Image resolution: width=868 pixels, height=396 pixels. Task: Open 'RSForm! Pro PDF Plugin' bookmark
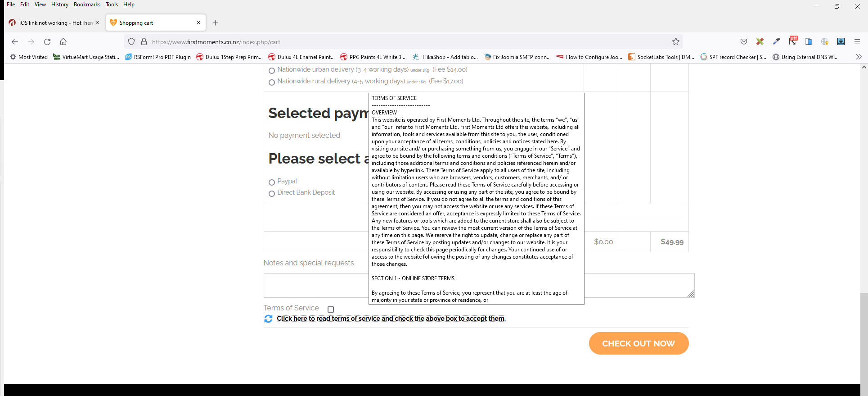(x=158, y=57)
